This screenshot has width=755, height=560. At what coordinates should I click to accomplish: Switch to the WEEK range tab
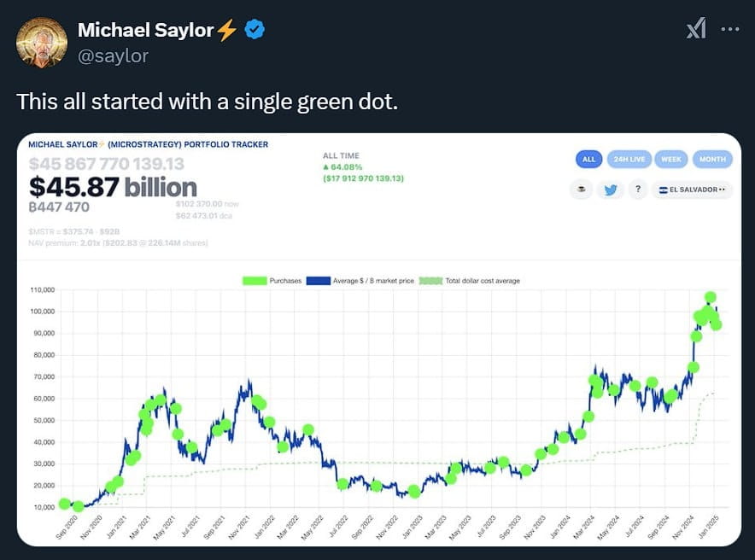click(671, 160)
